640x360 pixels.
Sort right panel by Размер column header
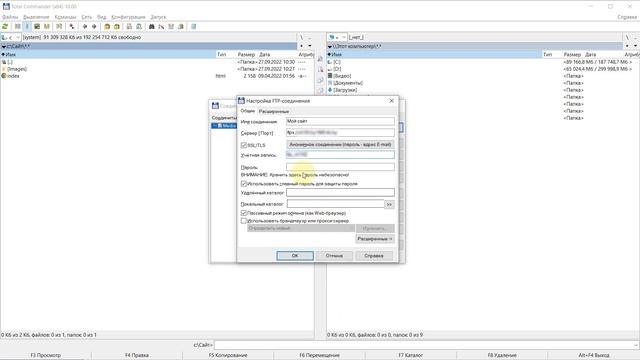[x=572, y=54]
